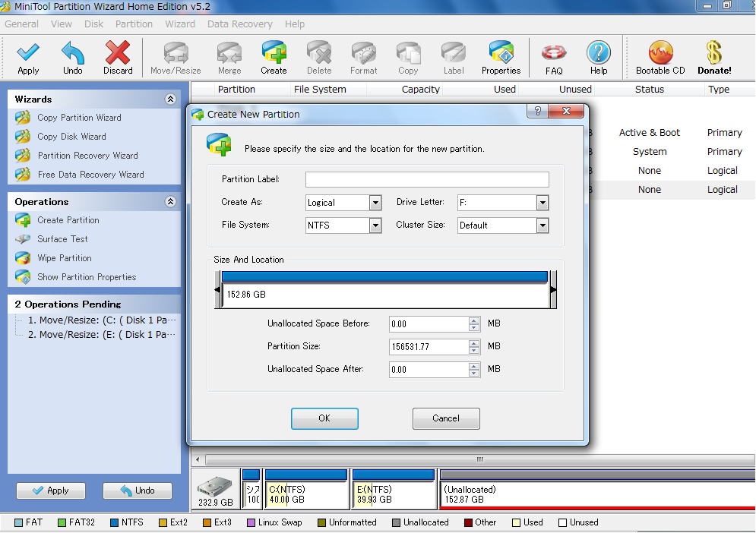
Task: Click the Copy toolbar icon
Action: pos(408,58)
